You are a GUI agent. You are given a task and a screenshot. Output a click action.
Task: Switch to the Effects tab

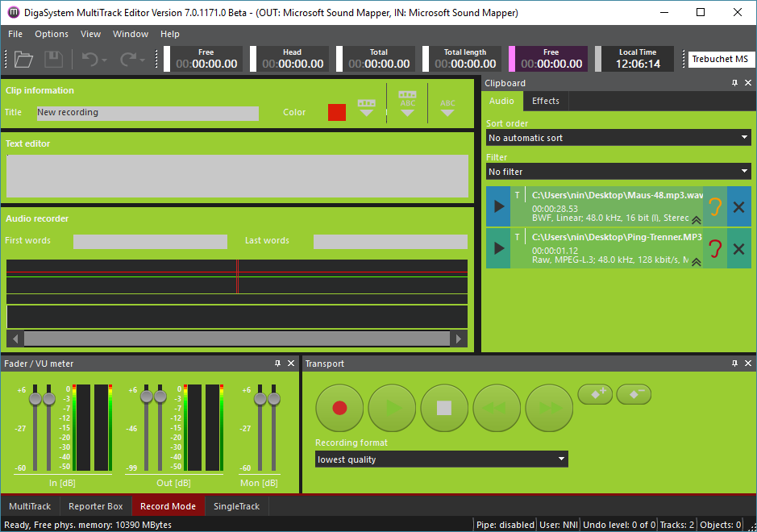pos(546,101)
